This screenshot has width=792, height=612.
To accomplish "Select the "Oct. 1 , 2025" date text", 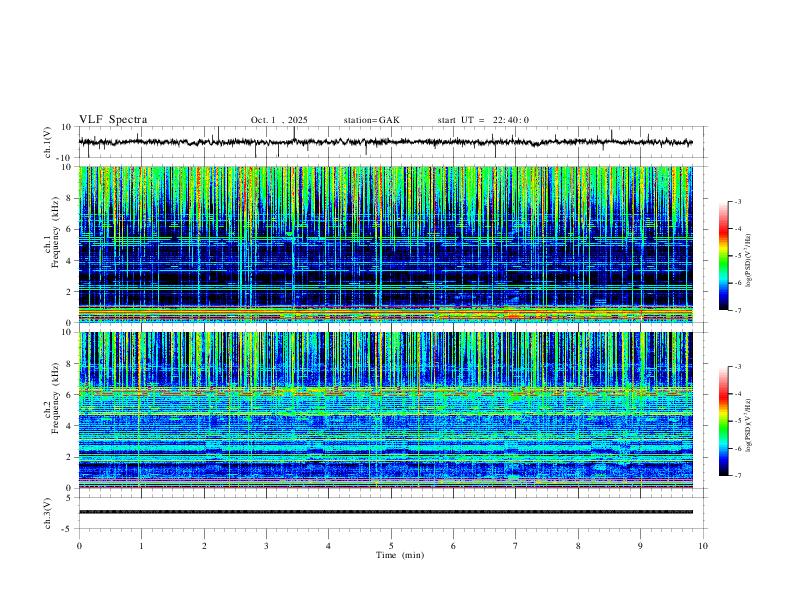I will pyautogui.click(x=279, y=120).
